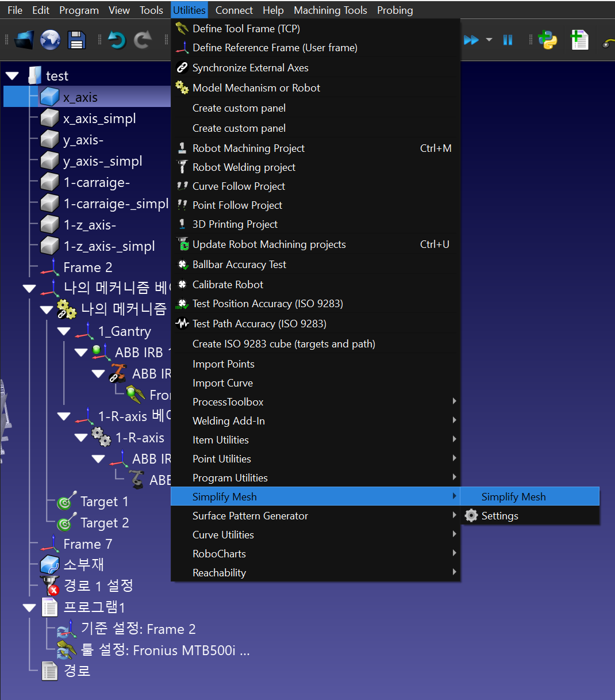Click the fast forward simulation icon
615x700 pixels.
click(x=471, y=40)
